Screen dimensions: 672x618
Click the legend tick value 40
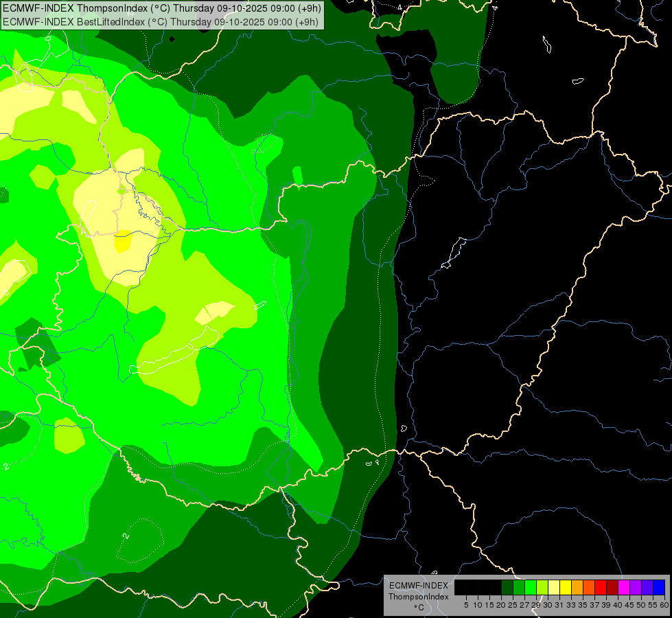[618, 605]
